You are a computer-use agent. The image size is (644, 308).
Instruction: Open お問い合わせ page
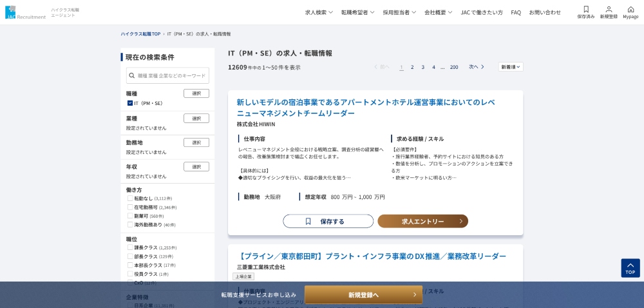[545, 12]
